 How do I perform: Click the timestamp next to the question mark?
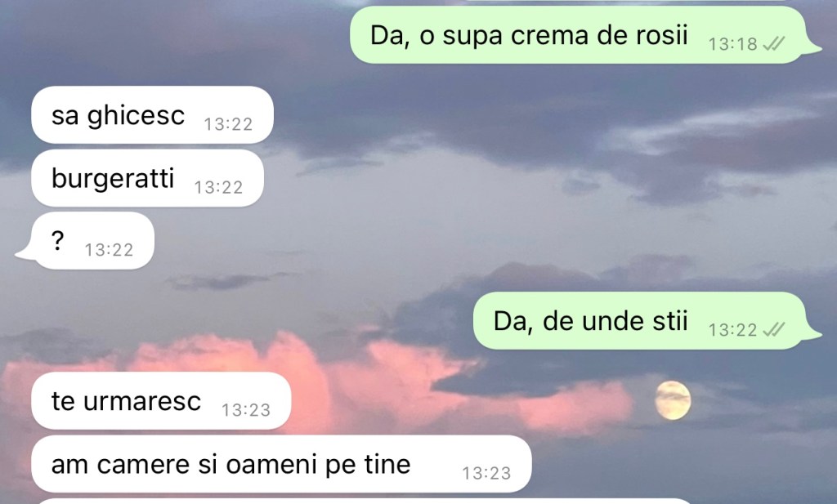(x=109, y=250)
